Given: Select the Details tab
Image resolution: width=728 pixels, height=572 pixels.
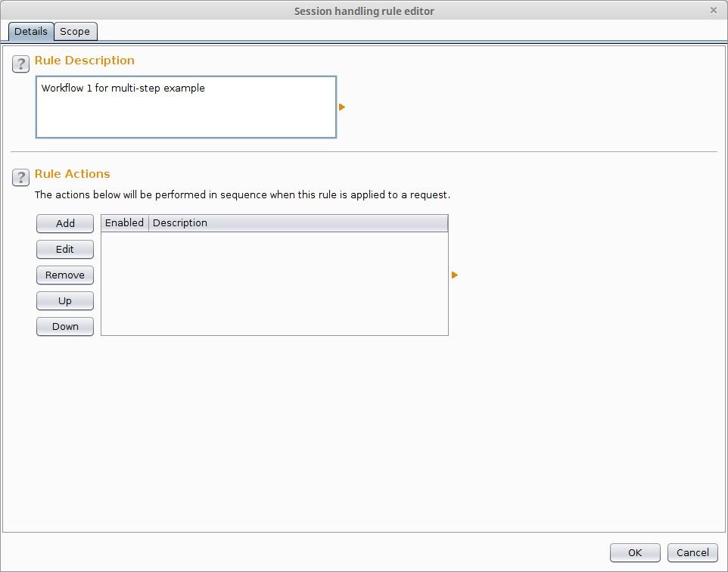Looking at the screenshot, I should tap(31, 32).
